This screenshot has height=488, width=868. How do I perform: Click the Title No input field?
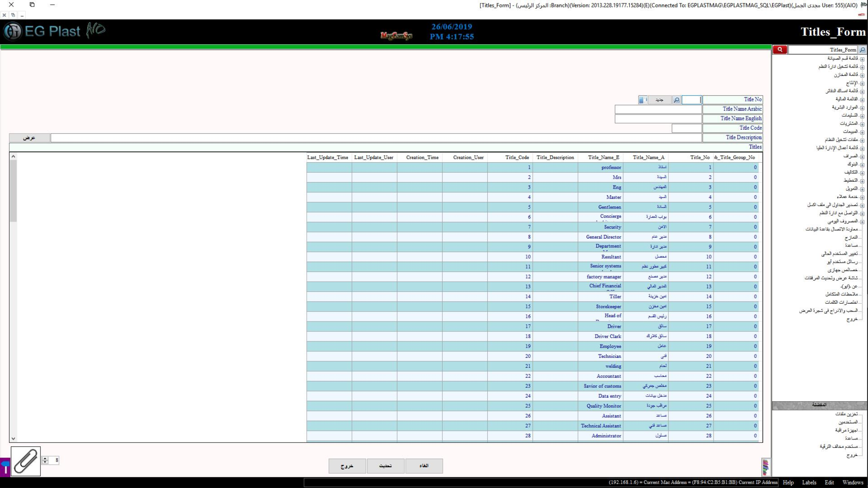pos(691,100)
